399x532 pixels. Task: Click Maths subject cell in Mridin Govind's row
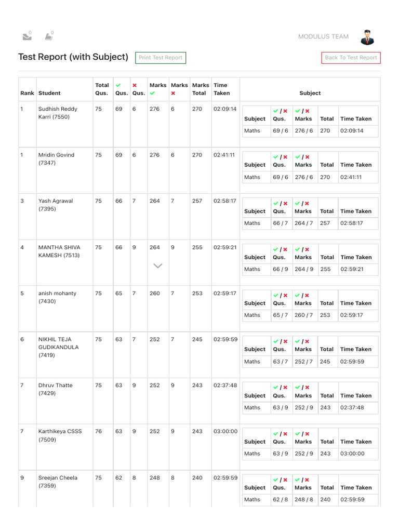click(252, 177)
